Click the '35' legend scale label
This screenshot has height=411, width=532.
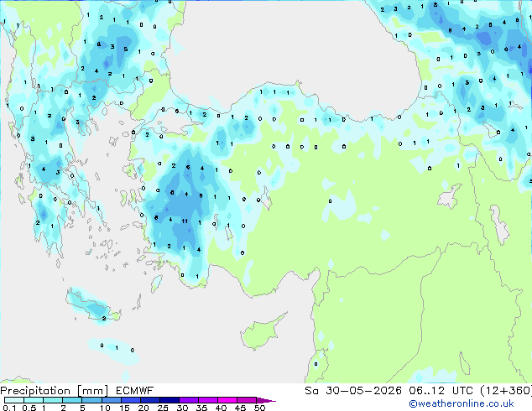coord(202,408)
